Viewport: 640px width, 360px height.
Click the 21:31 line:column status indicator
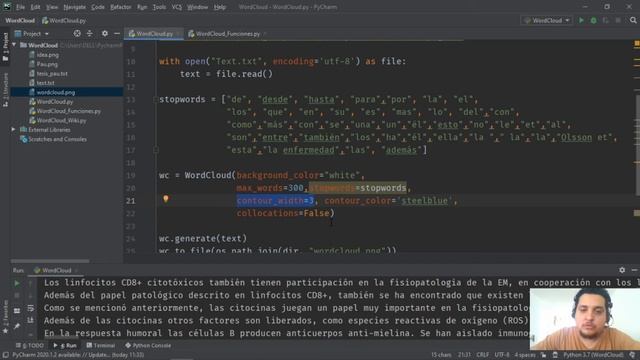click(464, 355)
